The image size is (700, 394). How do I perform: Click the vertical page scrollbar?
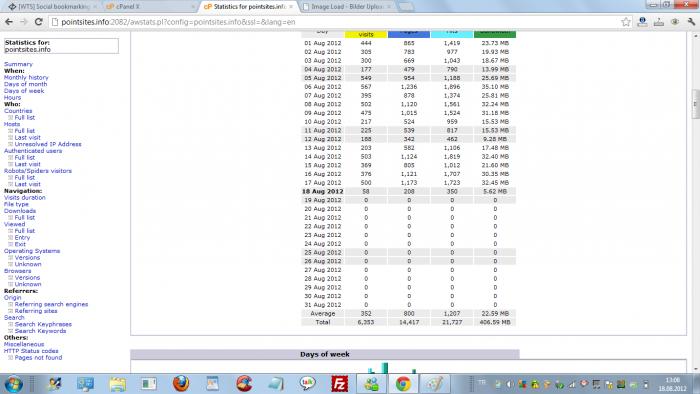tap(695, 201)
